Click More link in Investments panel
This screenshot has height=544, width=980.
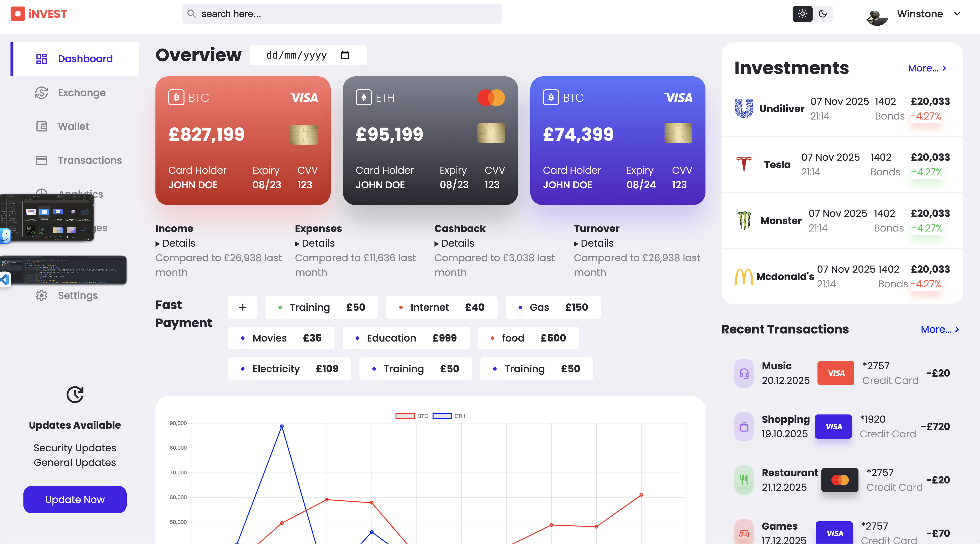[x=927, y=68]
